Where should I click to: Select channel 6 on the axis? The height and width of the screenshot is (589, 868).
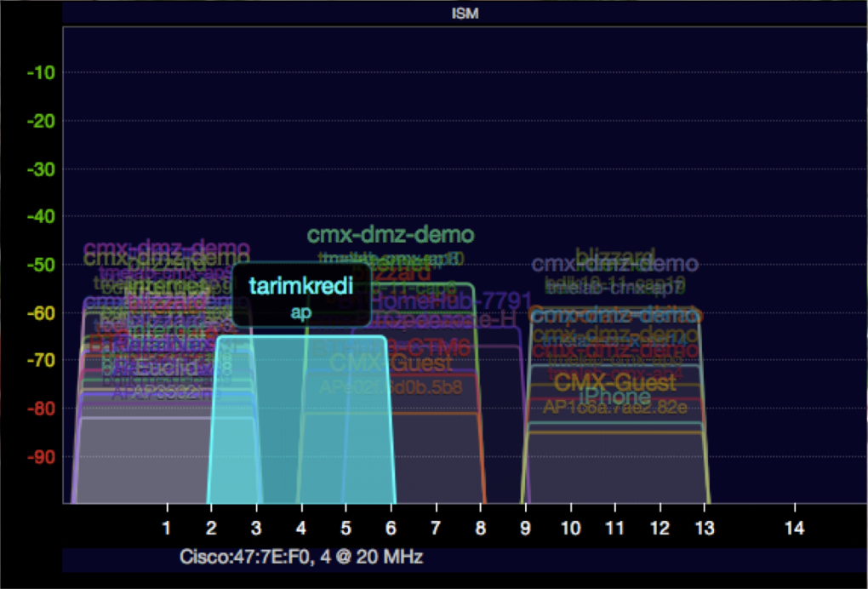(x=391, y=528)
